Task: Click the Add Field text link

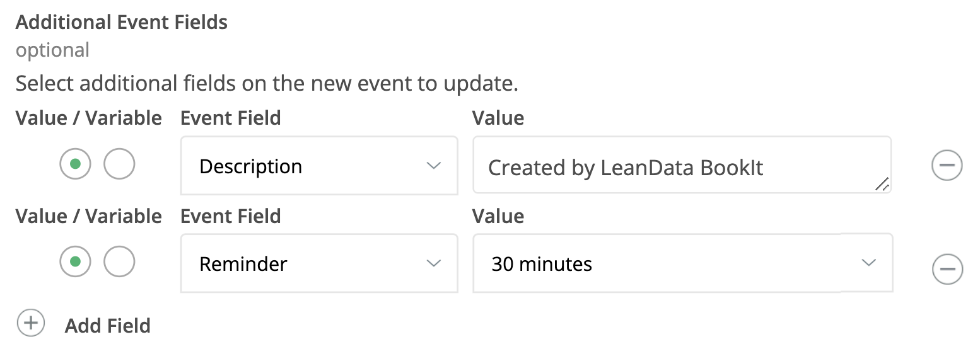Action: coord(108,326)
